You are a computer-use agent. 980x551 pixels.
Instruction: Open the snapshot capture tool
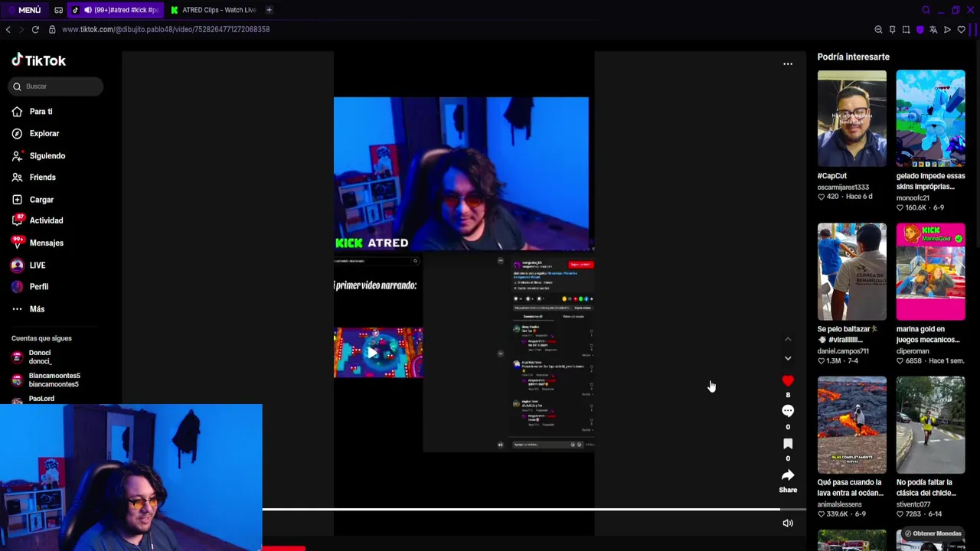click(x=906, y=30)
